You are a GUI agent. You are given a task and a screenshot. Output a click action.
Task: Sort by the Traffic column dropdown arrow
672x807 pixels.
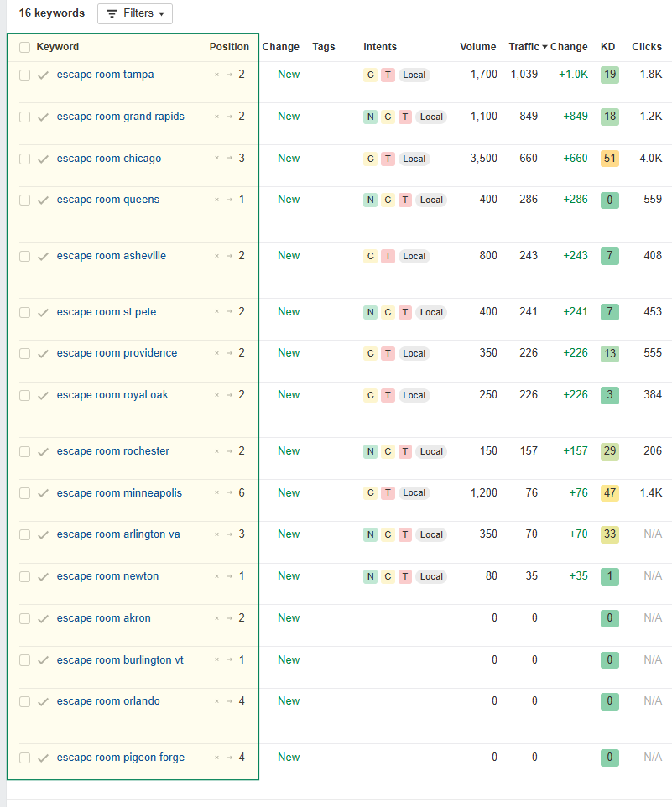(545, 47)
